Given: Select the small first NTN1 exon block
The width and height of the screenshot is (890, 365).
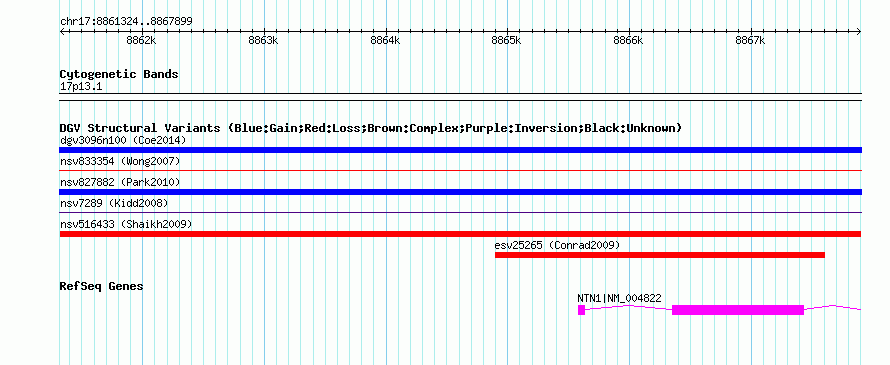Looking at the screenshot, I should [581, 310].
